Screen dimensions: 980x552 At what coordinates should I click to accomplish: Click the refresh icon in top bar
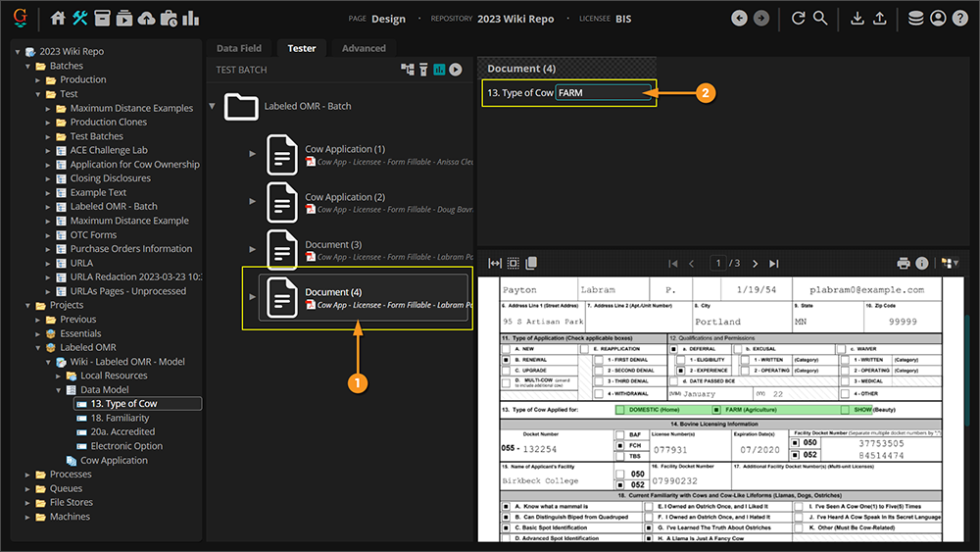coord(799,19)
